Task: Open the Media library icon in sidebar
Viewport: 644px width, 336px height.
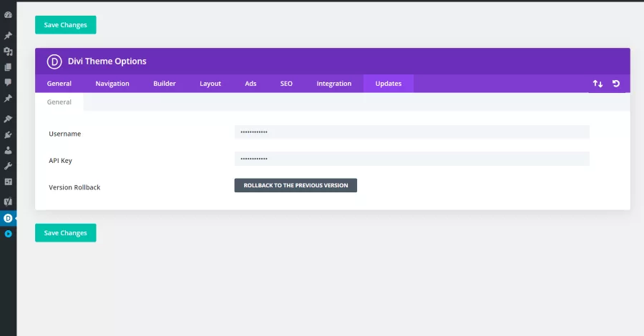Action: 8,51
